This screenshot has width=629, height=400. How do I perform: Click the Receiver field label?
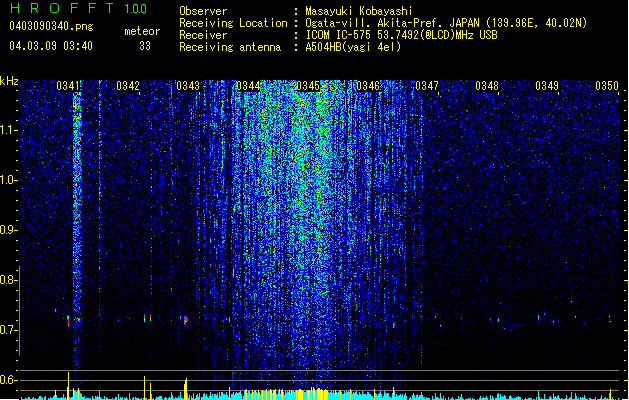tap(203, 35)
